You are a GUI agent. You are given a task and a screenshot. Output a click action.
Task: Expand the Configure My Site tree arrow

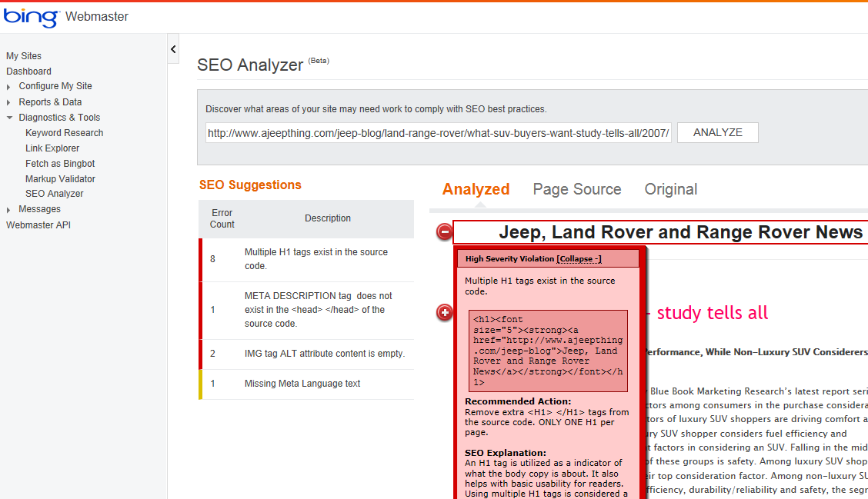[x=8, y=87]
